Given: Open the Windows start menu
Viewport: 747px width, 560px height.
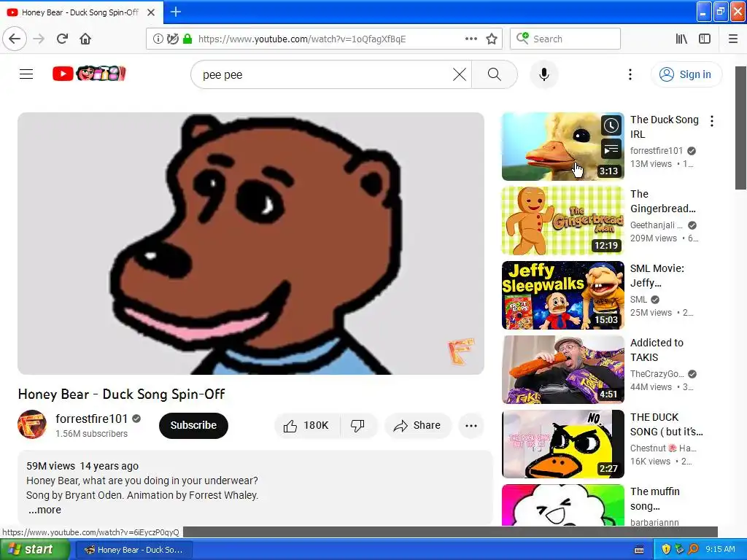Looking at the screenshot, I should coord(35,550).
